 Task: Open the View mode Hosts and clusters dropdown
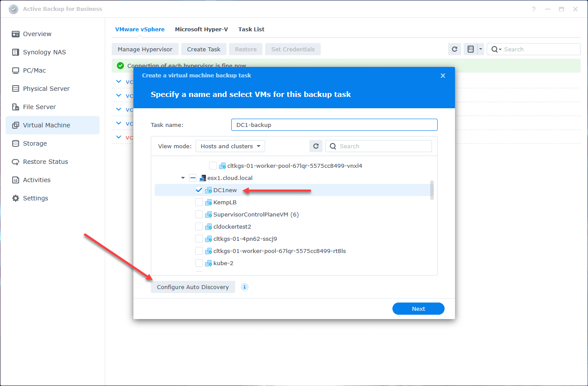230,146
